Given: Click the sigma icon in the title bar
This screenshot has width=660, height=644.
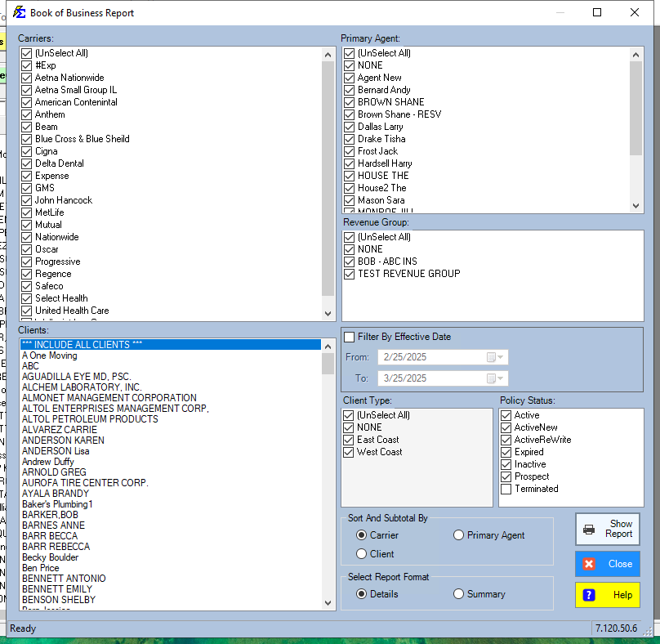Looking at the screenshot, I should (19, 12).
